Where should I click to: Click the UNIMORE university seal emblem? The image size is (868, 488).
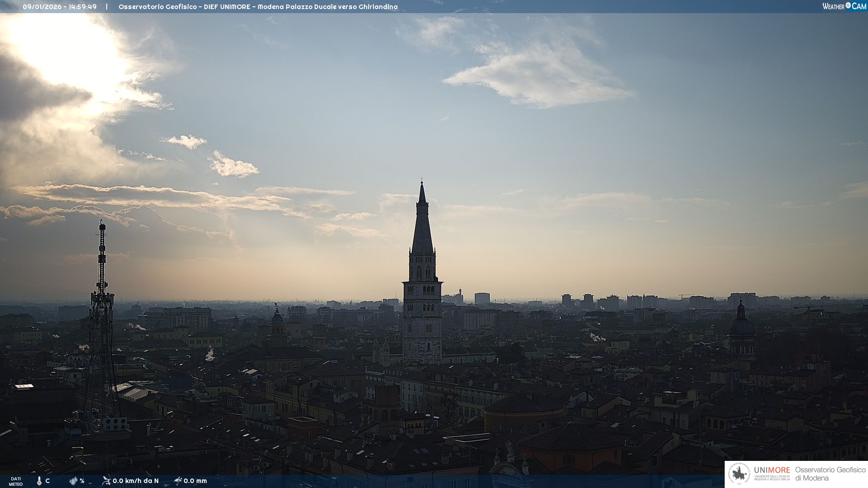[739, 474]
